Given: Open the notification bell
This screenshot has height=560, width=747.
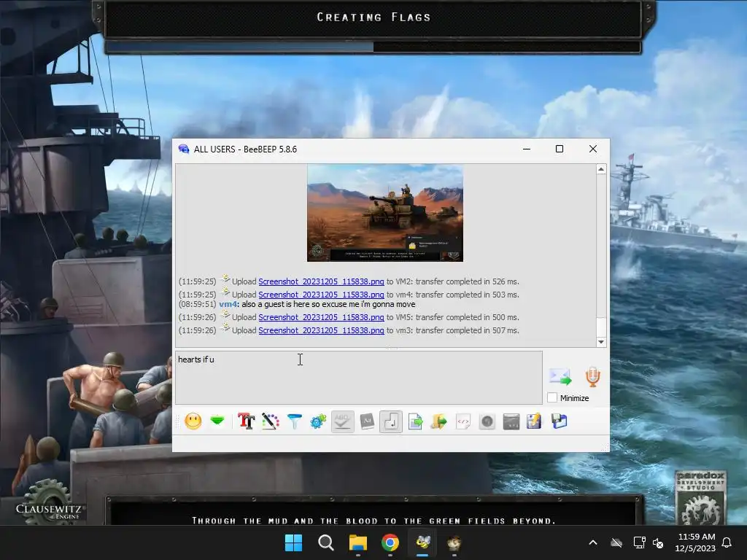Looking at the screenshot, I should click(727, 542).
